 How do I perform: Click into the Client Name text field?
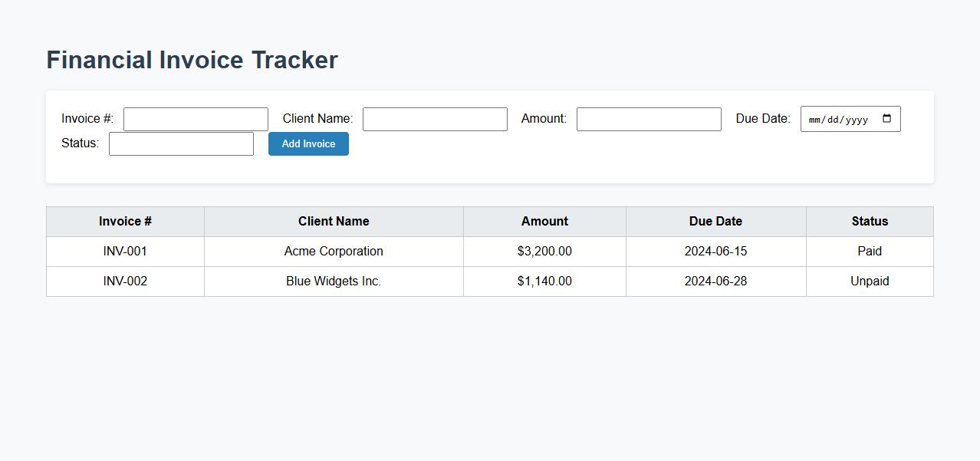click(x=435, y=119)
